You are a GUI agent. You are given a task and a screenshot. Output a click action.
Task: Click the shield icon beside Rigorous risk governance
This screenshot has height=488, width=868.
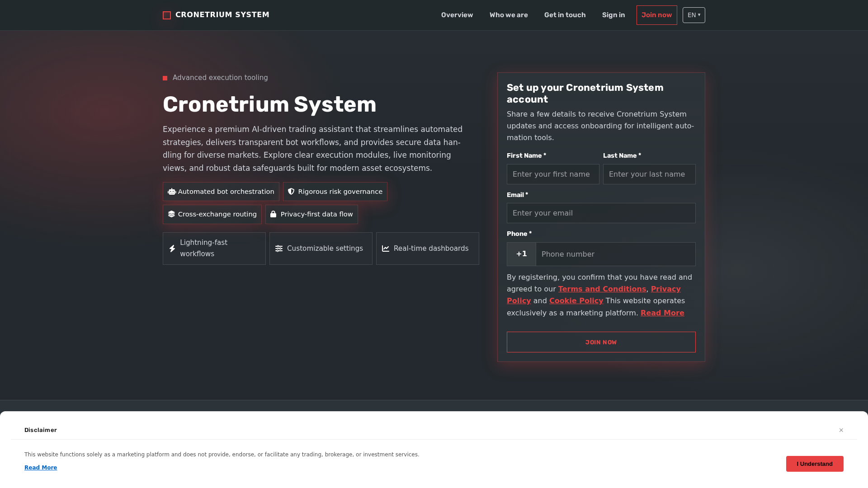(x=291, y=192)
